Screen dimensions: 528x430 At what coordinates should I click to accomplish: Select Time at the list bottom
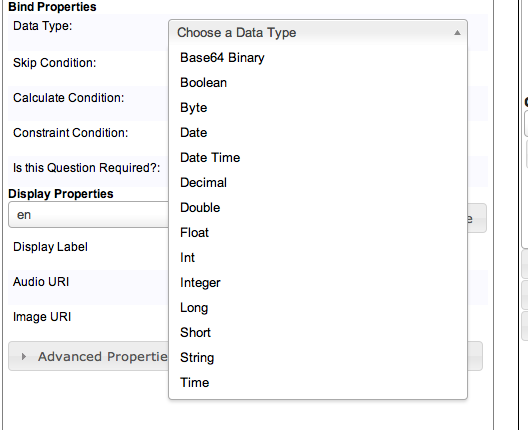[318, 382]
